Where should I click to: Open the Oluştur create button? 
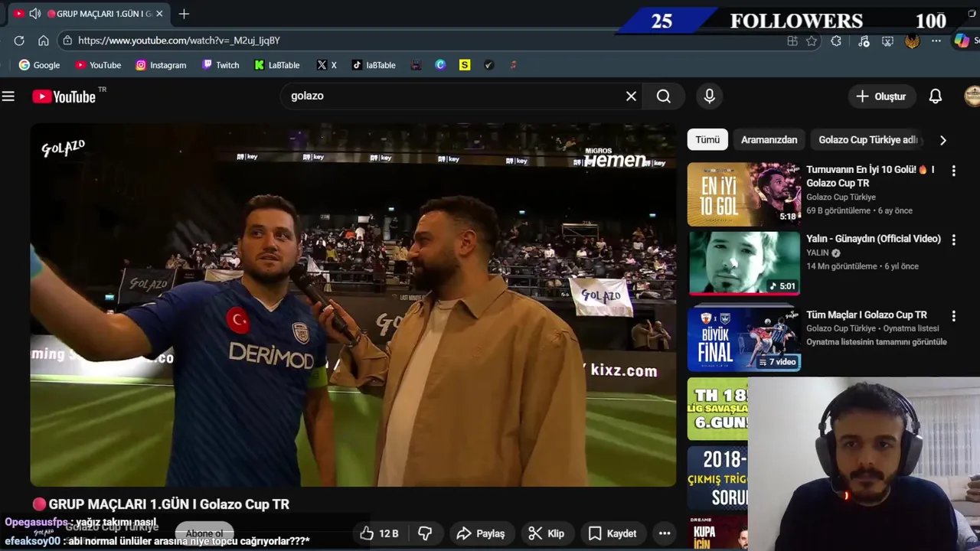[x=881, y=96]
